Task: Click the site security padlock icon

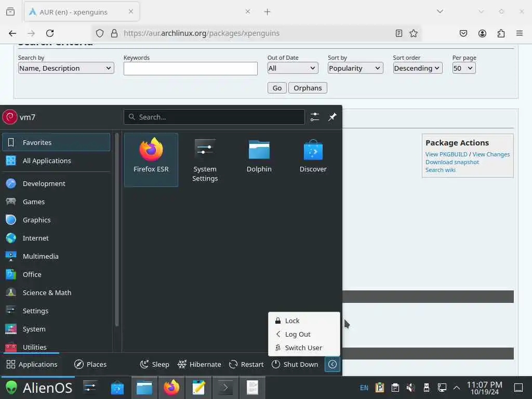Action: (x=114, y=33)
